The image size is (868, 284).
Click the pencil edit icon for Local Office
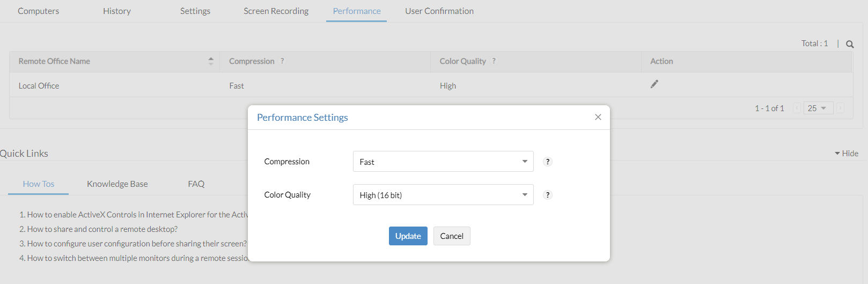tap(654, 84)
